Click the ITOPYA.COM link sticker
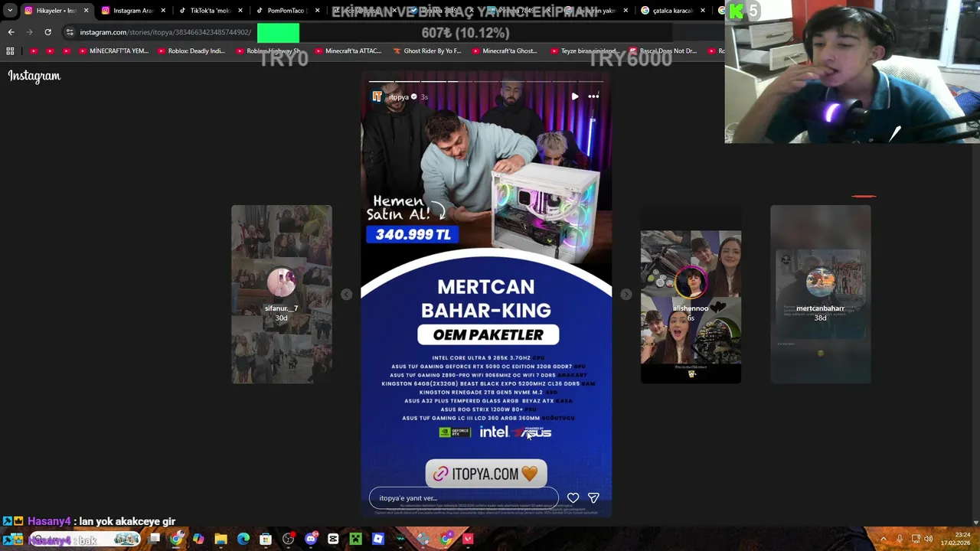Image resolution: width=980 pixels, height=551 pixels. 486,474
